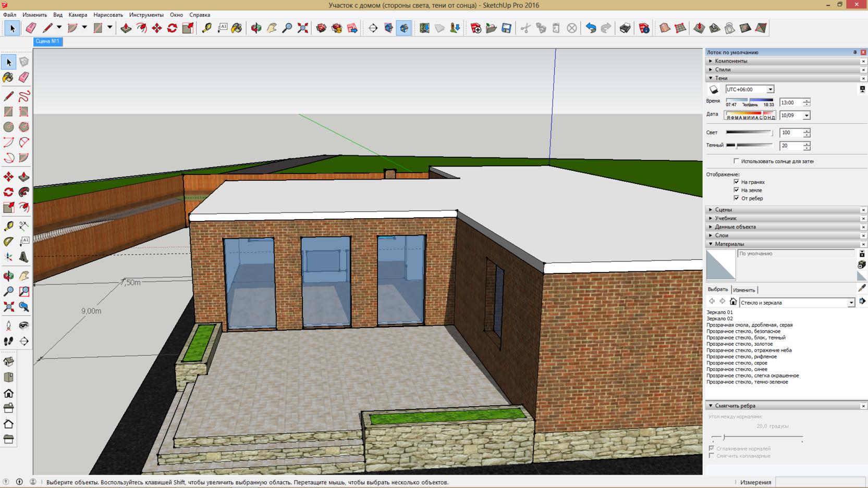Select material 'Прозрачное стекло, золотое'

pos(739,344)
